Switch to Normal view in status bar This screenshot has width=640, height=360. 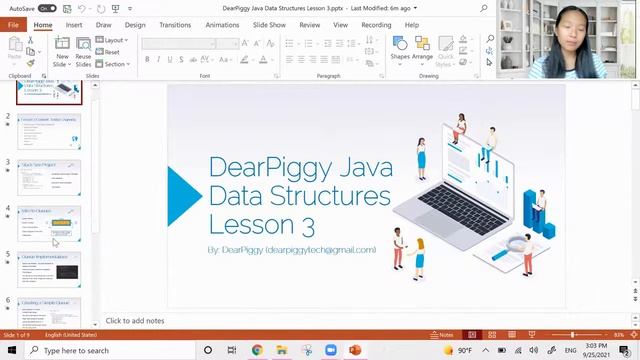coord(472,335)
